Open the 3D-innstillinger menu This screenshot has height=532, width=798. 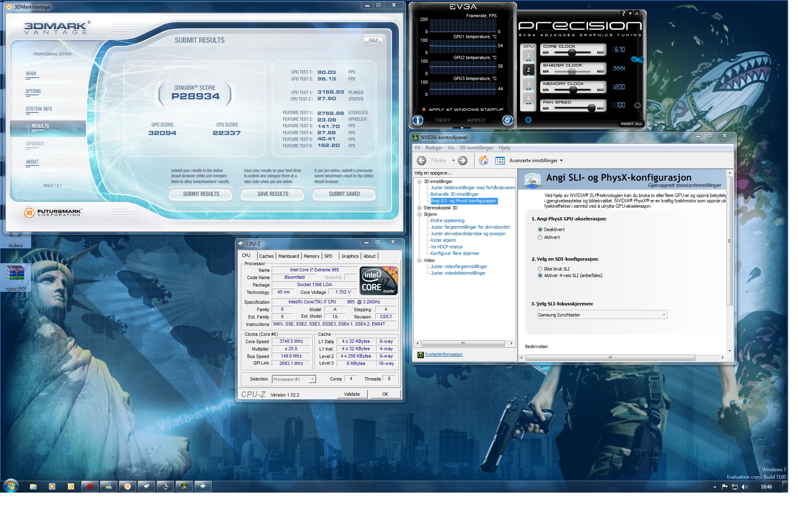point(476,148)
